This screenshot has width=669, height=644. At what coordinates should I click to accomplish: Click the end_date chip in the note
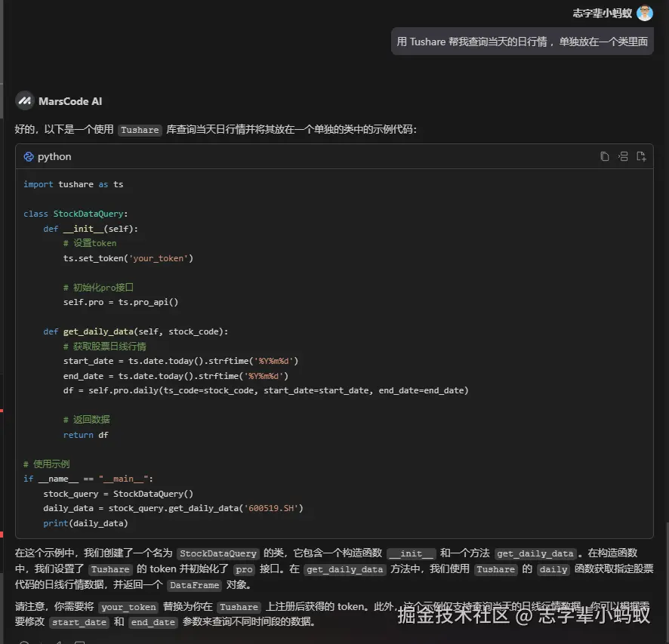coord(153,622)
